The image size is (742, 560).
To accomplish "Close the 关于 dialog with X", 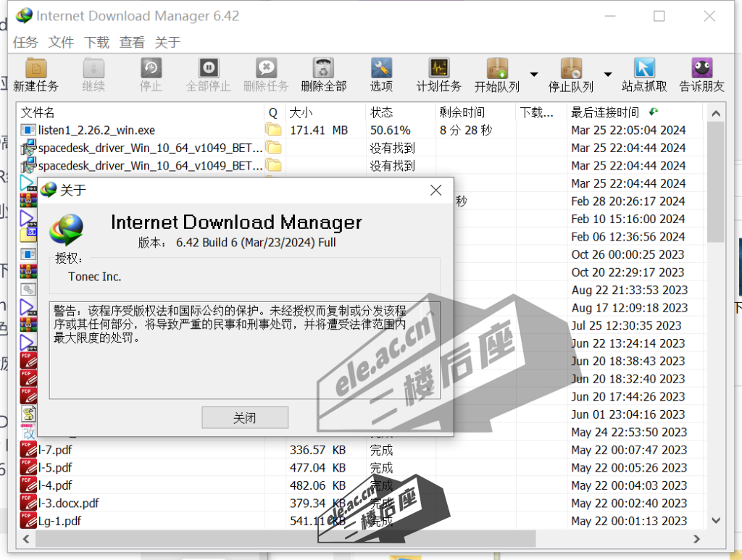I will 435,191.
